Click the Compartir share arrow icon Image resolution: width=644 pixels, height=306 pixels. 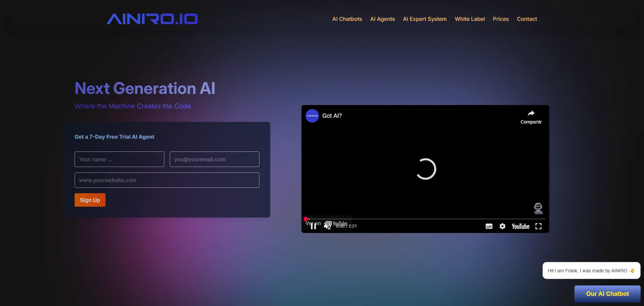pos(531,113)
